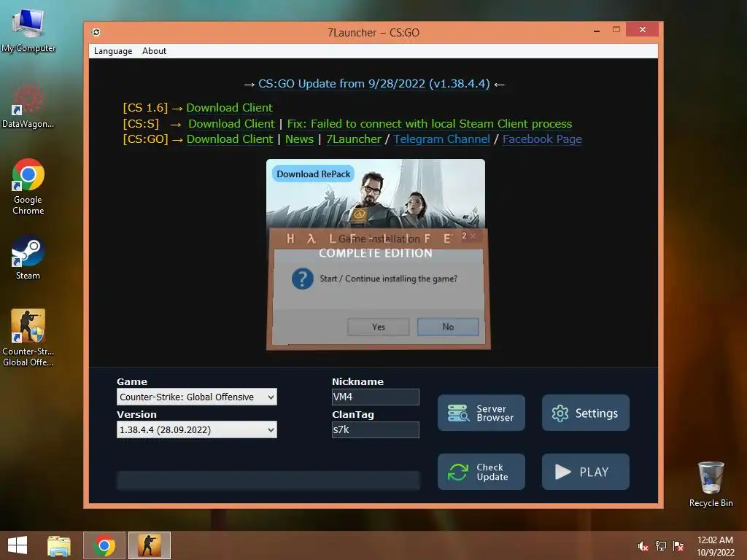Open launcher Settings
This screenshot has height=560, width=747.
coord(586,413)
